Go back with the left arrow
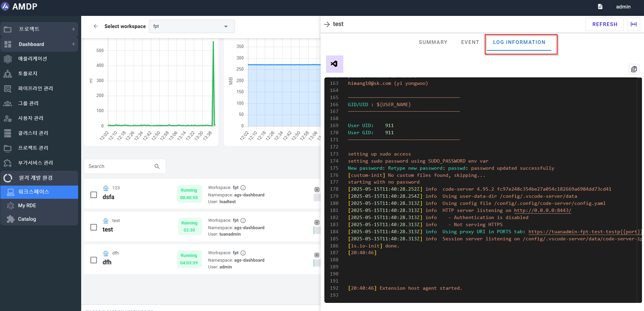 (96, 26)
